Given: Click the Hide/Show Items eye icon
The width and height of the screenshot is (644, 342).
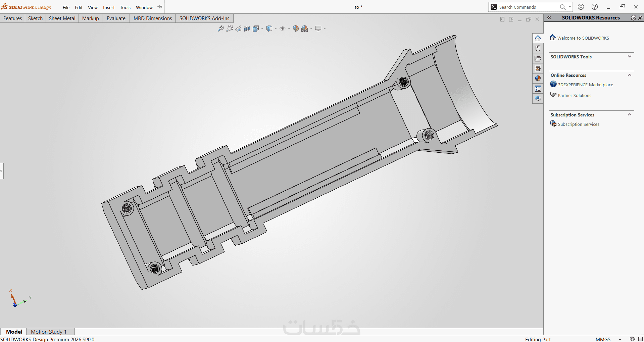Looking at the screenshot, I should point(282,29).
